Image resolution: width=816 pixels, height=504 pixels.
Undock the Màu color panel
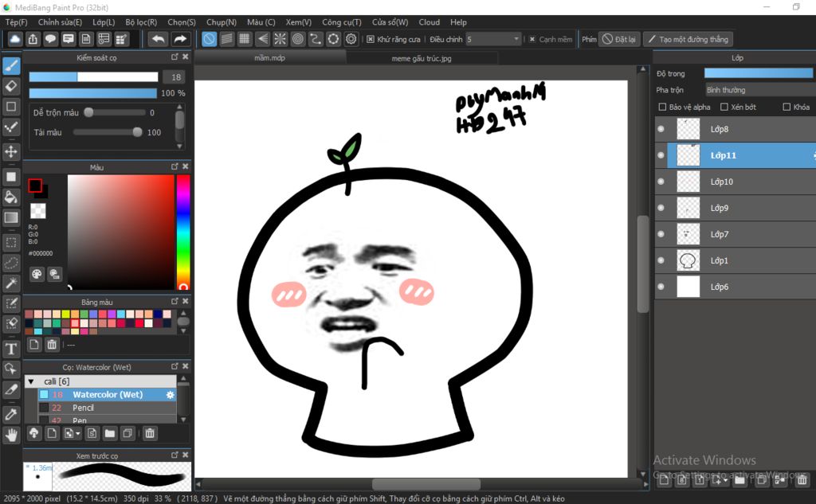175,166
